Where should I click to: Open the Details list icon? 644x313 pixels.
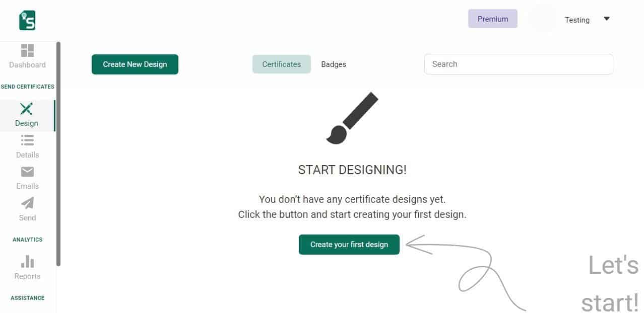[27, 140]
